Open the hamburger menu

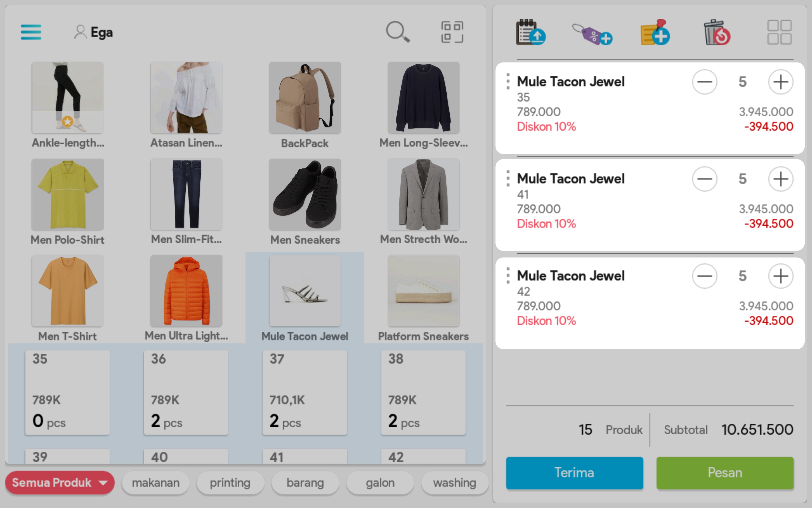click(31, 32)
